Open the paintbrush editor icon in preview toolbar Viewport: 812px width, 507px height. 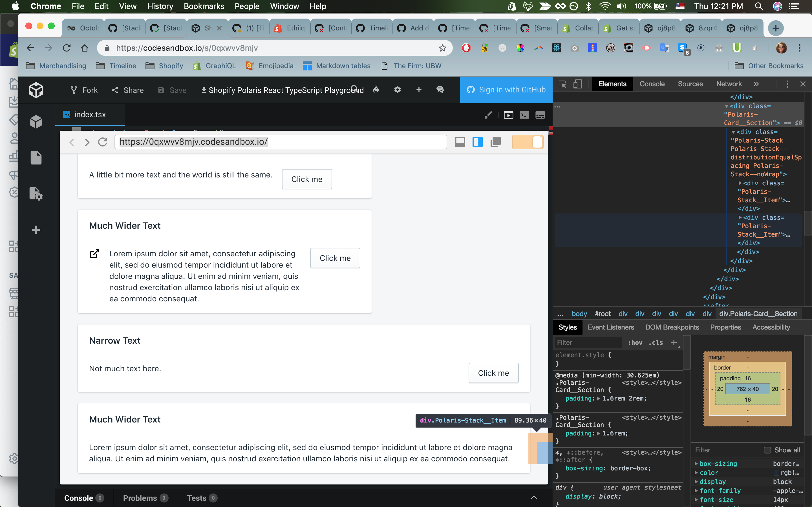click(x=488, y=115)
